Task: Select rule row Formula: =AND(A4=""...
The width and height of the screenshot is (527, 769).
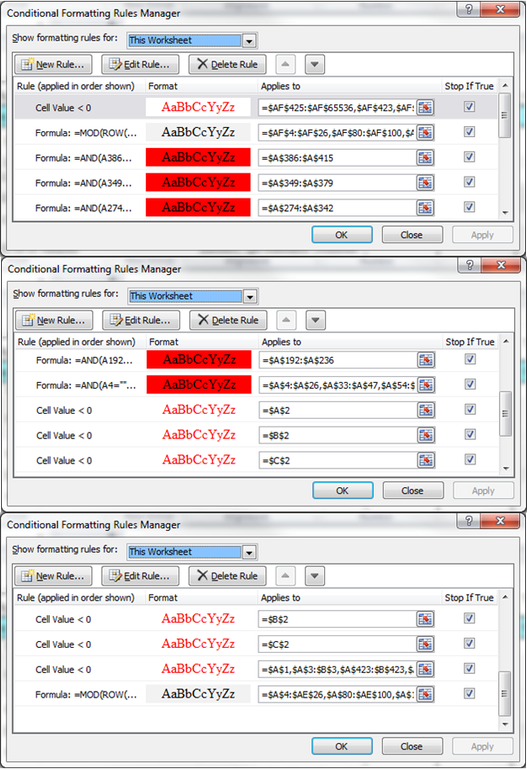Action: (257, 385)
